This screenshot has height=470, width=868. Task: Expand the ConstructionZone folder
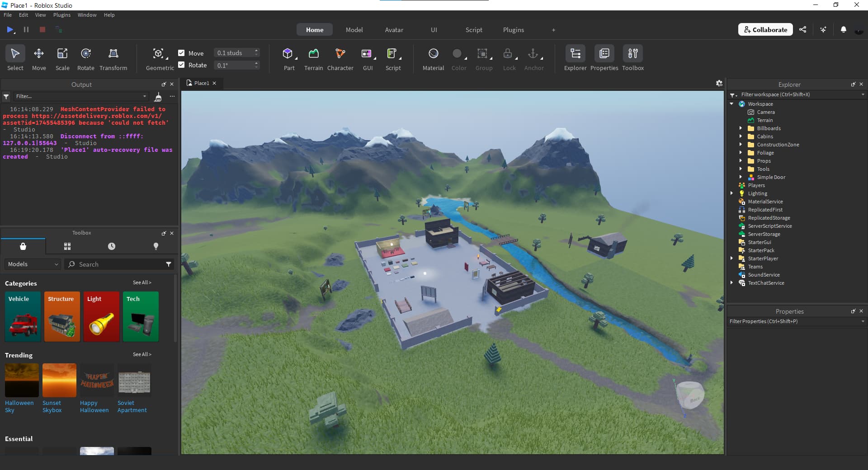[x=741, y=144]
